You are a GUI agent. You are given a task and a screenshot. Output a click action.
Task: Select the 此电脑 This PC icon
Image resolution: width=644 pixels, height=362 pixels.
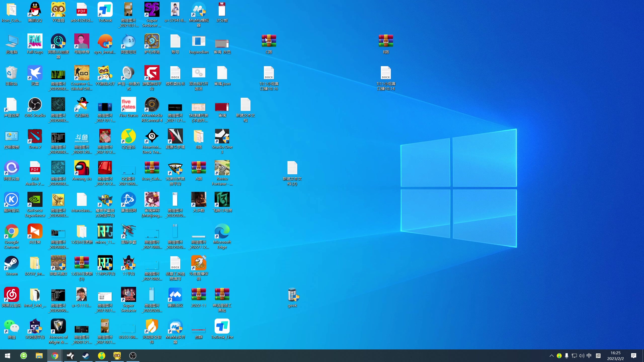tap(12, 44)
